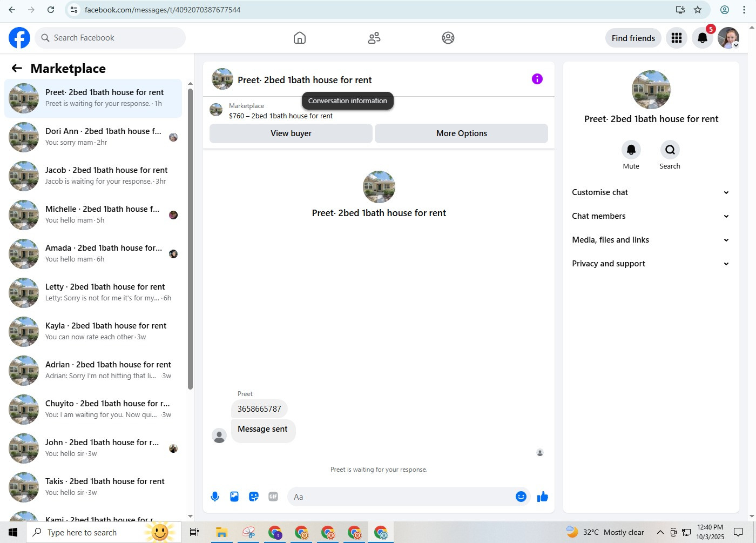756x543 pixels.
Task: Go back with the browser back arrow
Action: [x=12, y=10]
